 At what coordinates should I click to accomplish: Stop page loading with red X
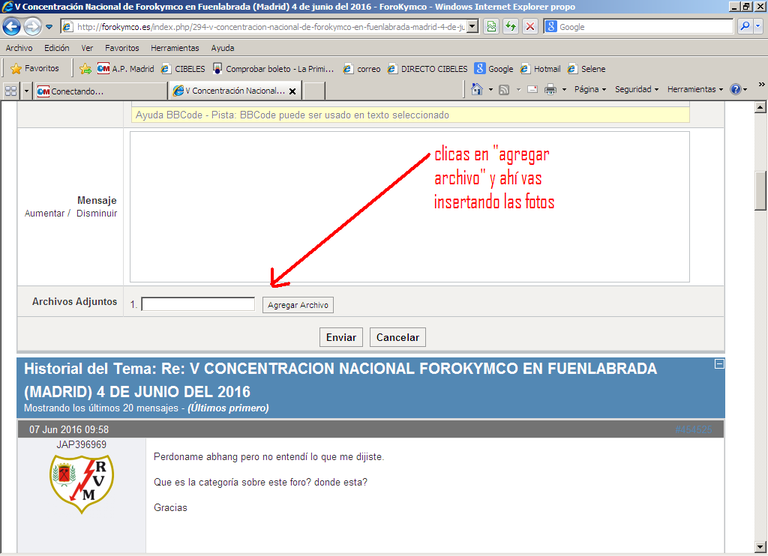[x=530, y=27]
